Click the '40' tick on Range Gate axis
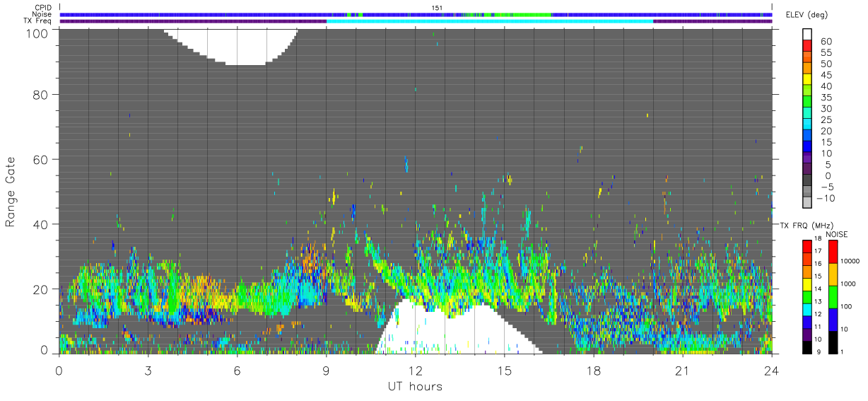This screenshot has width=868, height=401. point(40,224)
